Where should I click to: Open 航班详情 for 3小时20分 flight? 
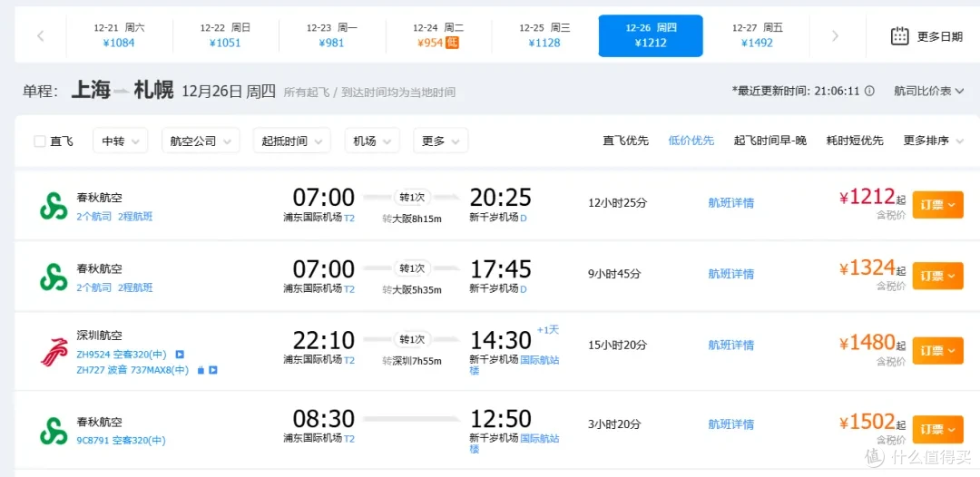(x=730, y=423)
